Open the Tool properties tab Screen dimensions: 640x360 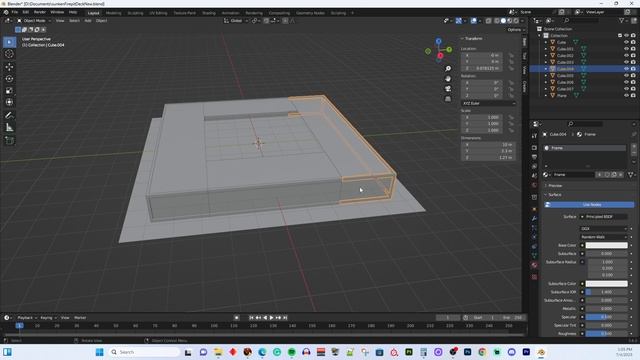[534, 136]
